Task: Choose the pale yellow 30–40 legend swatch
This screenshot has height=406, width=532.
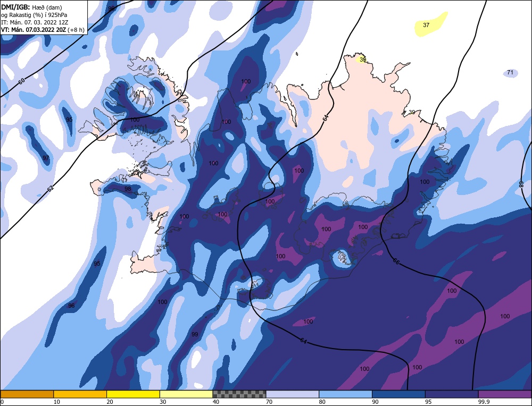Action: click(x=186, y=394)
